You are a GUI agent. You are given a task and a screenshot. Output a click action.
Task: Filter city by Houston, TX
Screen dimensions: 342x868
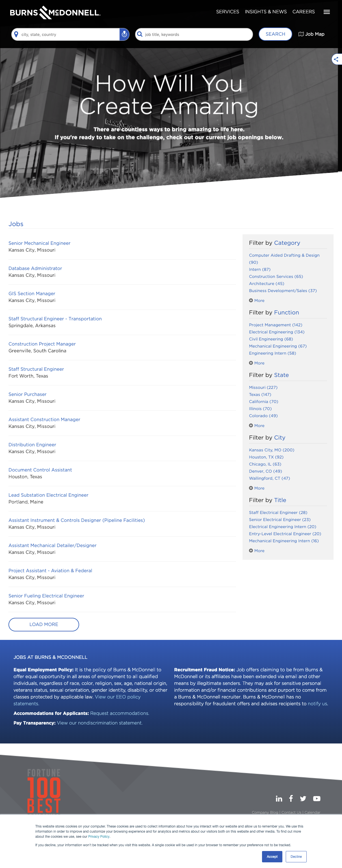(266, 457)
